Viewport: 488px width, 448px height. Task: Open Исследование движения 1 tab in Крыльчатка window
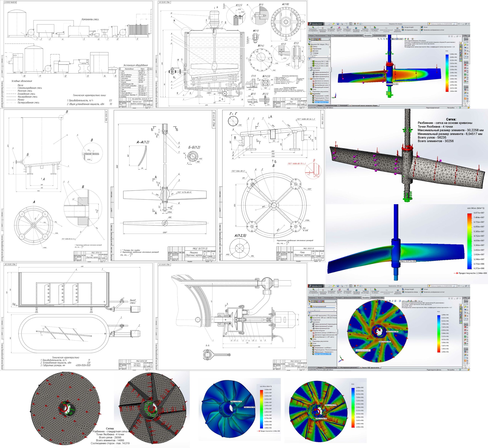349,368
